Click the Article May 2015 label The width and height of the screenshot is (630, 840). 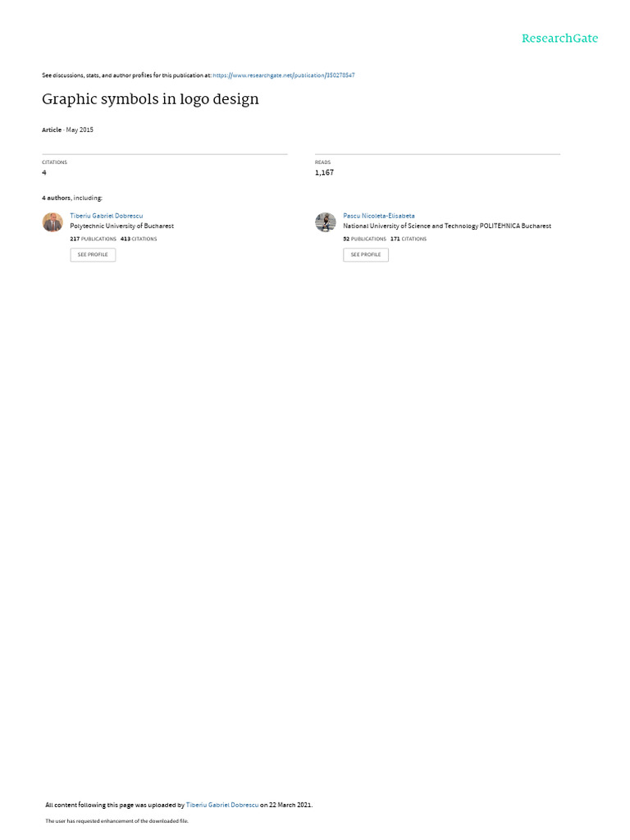(x=67, y=130)
